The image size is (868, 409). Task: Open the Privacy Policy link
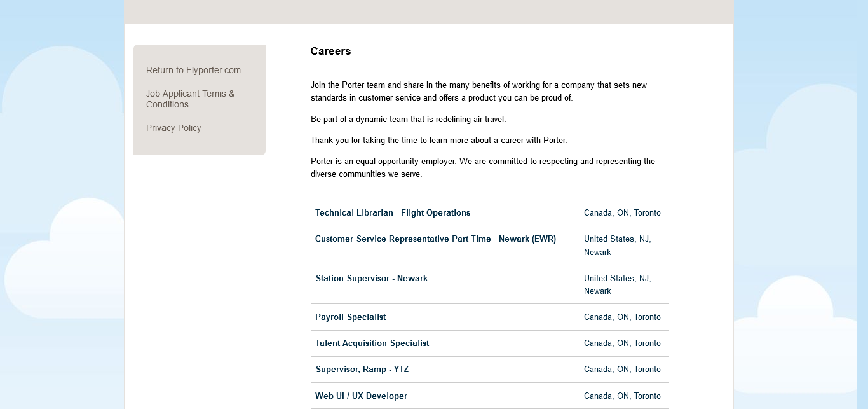(x=173, y=128)
